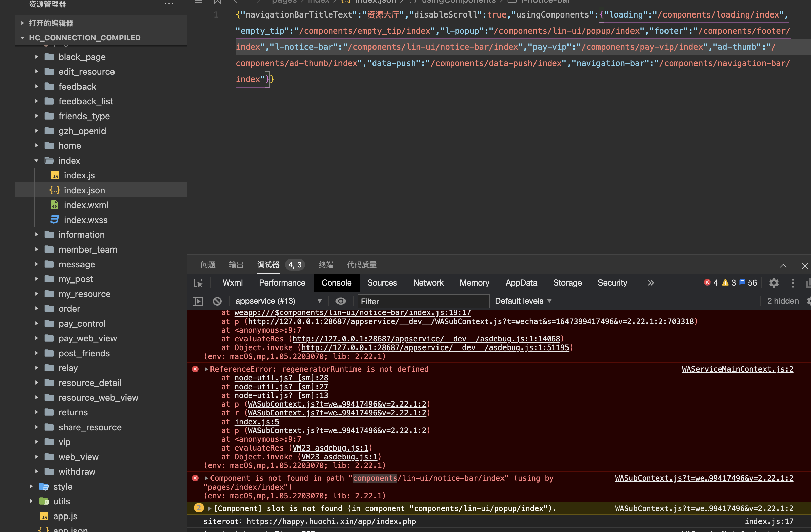Open the Sources tab
This screenshot has width=811, height=532.
[382, 283]
